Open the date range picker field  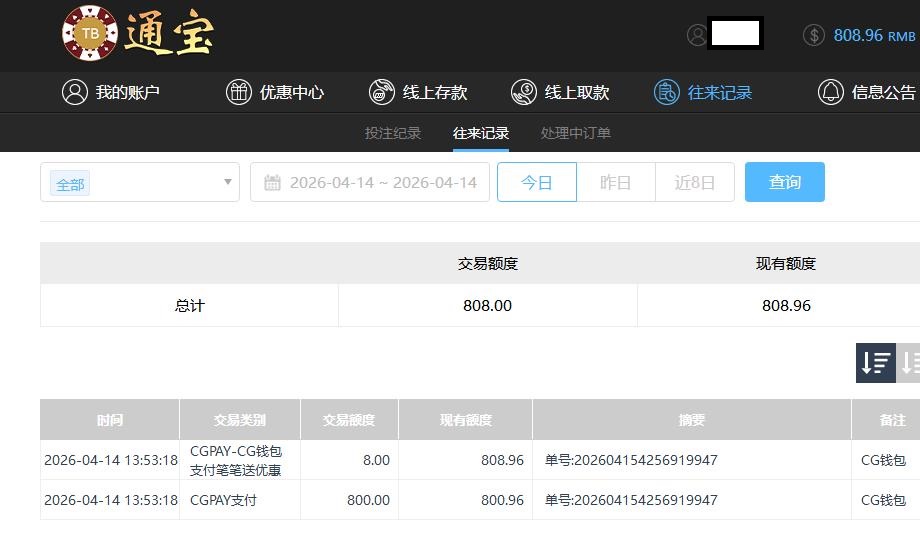[382, 183]
